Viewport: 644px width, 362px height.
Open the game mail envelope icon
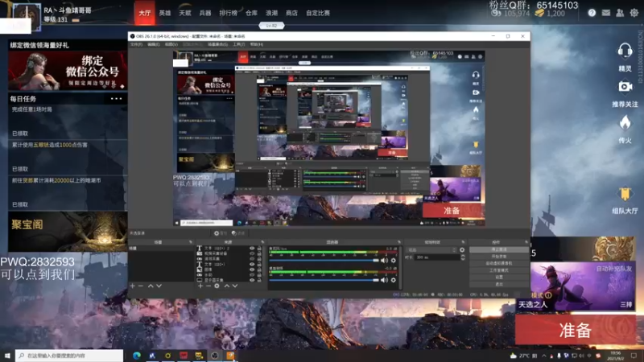[x=606, y=13]
